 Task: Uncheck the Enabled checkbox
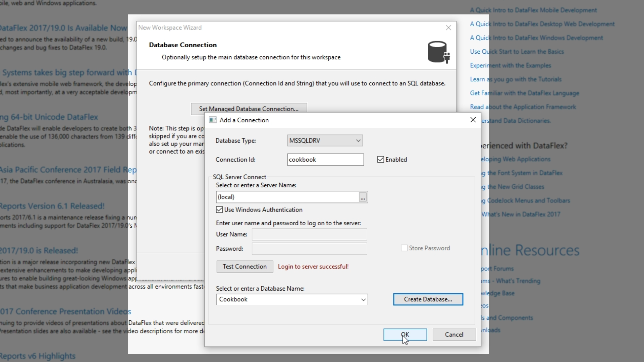[x=381, y=160]
